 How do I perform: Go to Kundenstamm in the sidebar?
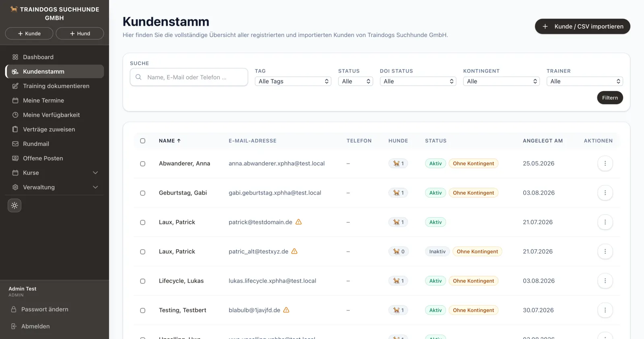pos(54,72)
